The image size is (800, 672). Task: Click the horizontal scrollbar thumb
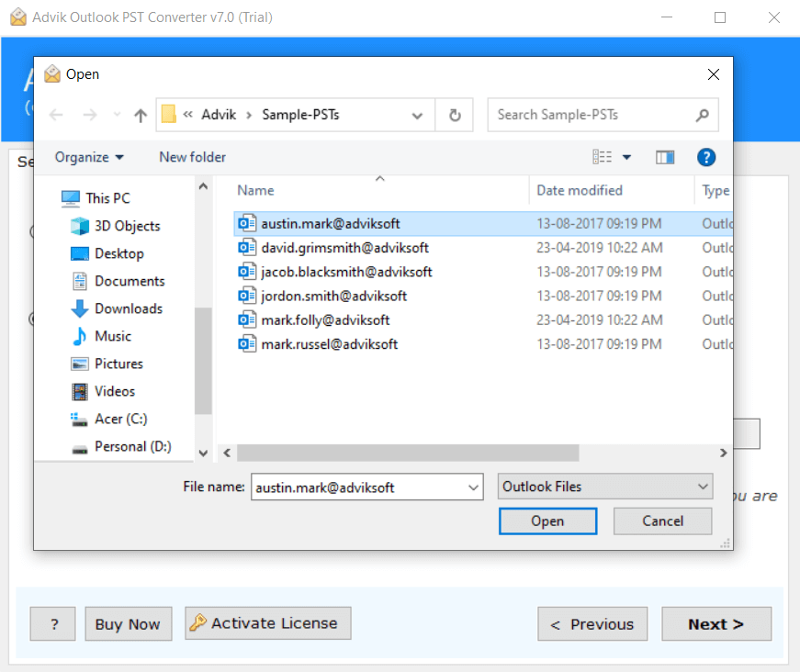(408, 453)
